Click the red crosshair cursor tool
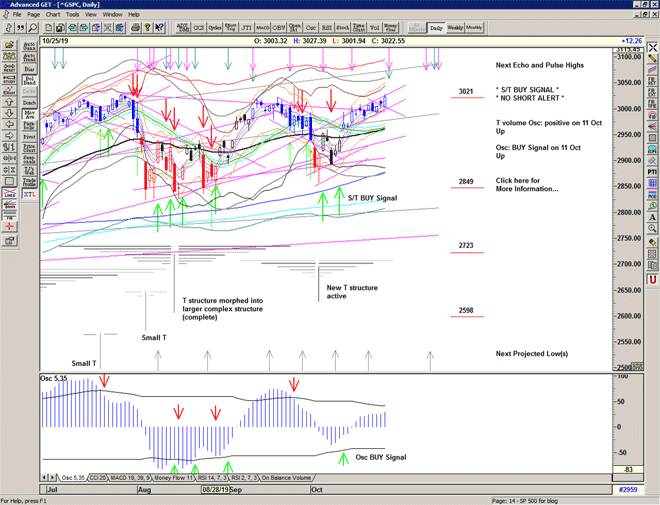Screen dimensions: 660x505 9,227
